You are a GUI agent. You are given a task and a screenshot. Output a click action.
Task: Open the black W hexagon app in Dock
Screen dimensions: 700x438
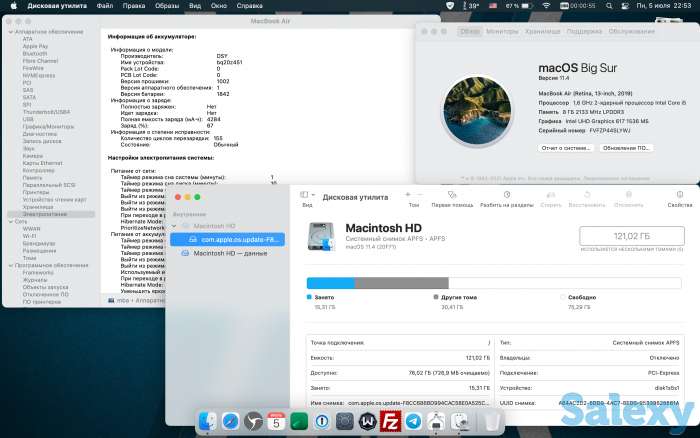367,421
